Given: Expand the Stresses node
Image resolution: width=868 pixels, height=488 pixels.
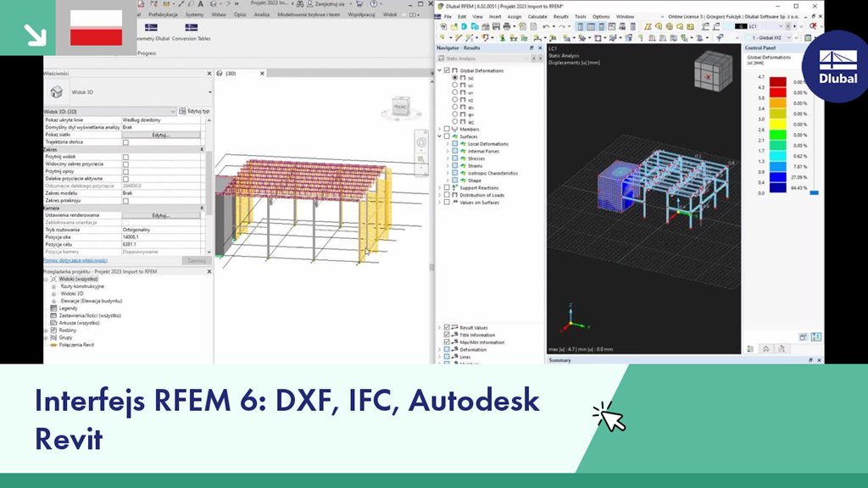Looking at the screenshot, I should 448,158.
